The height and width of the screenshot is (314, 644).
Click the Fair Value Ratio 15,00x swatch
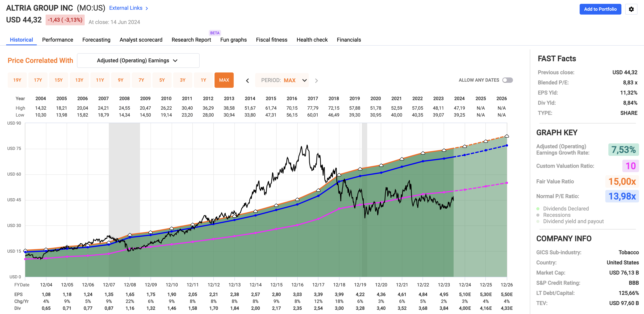(622, 181)
